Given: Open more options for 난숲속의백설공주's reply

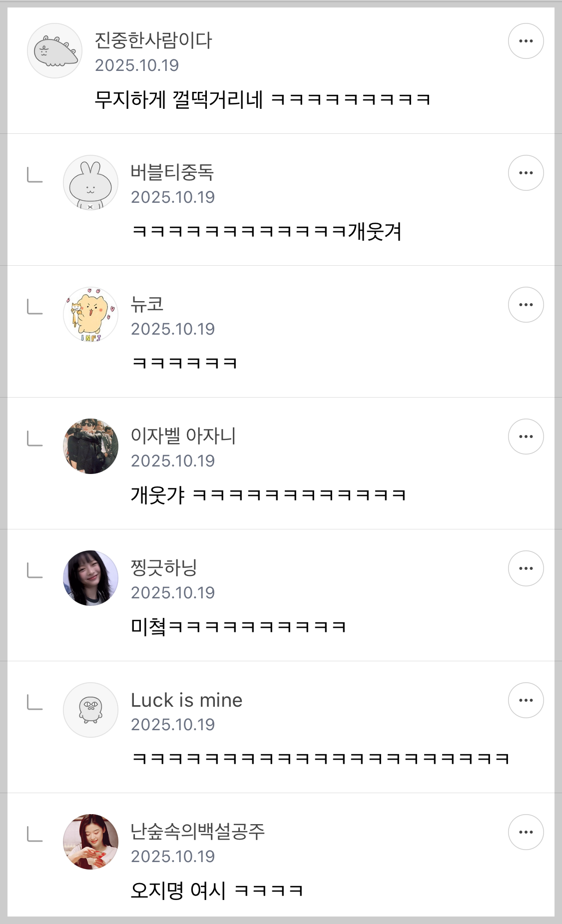Looking at the screenshot, I should [x=526, y=832].
